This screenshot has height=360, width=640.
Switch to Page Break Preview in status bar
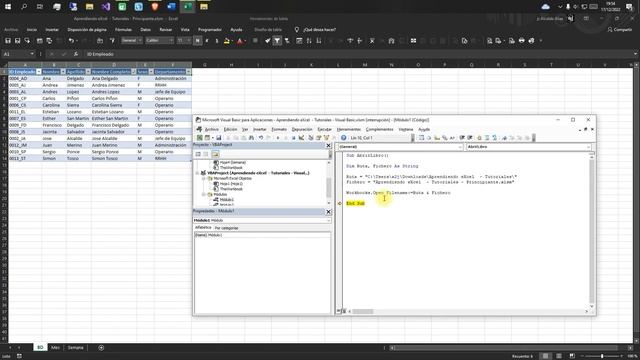[x=572, y=356]
